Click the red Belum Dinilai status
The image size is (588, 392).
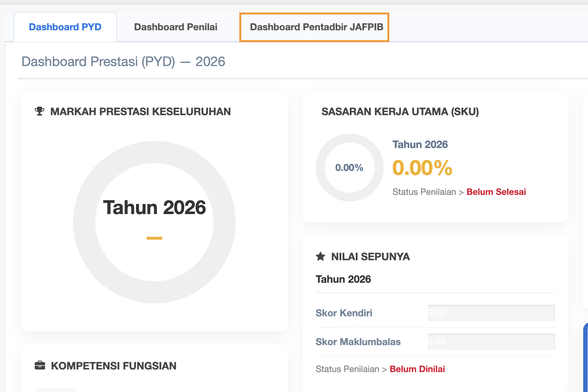[417, 369]
